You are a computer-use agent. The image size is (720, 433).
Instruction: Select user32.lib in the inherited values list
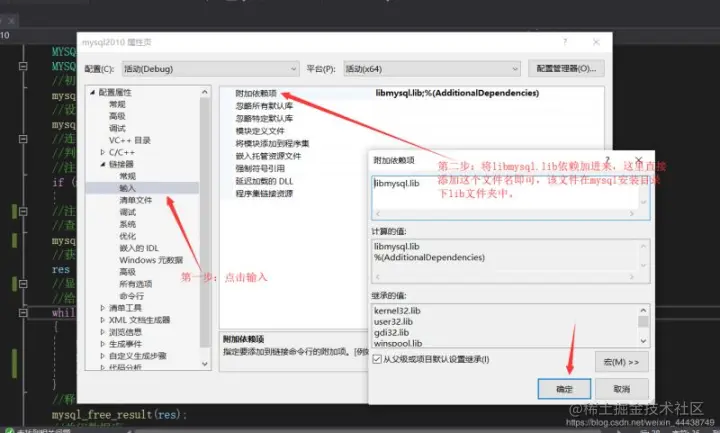coord(394,322)
